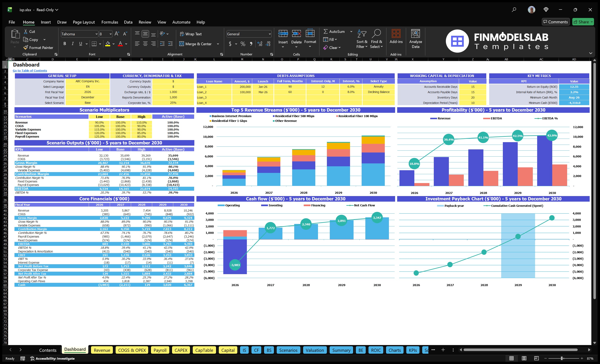
Task: Toggle italic formatting
Action: click(72, 44)
